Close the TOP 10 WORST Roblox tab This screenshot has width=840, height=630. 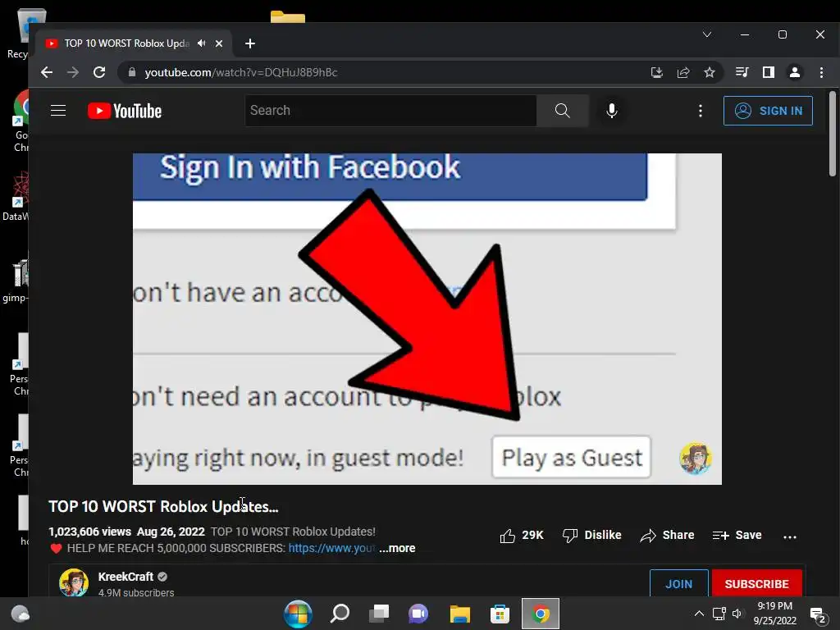click(x=218, y=43)
